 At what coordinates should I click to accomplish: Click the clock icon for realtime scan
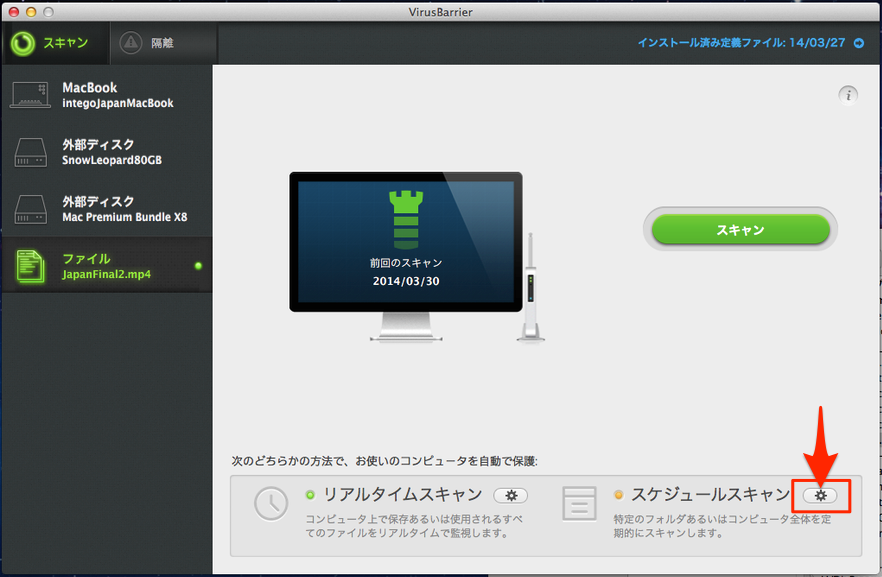(x=271, y=503)
